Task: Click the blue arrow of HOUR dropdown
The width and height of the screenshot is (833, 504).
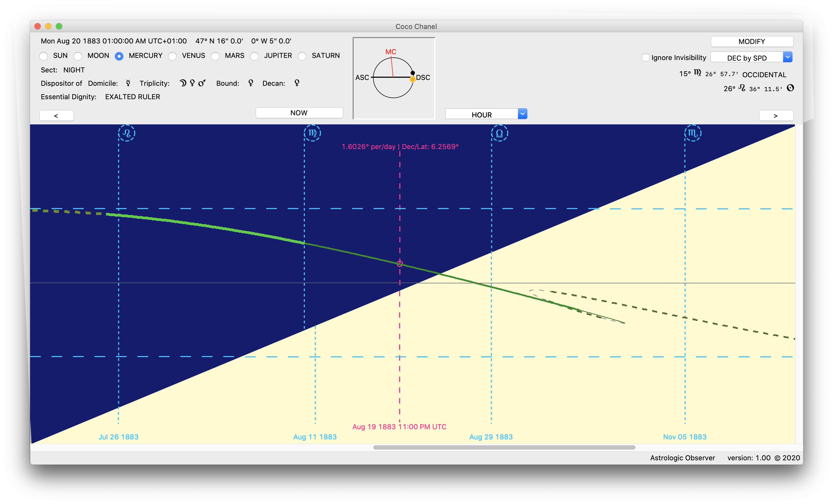Action: 522,114
